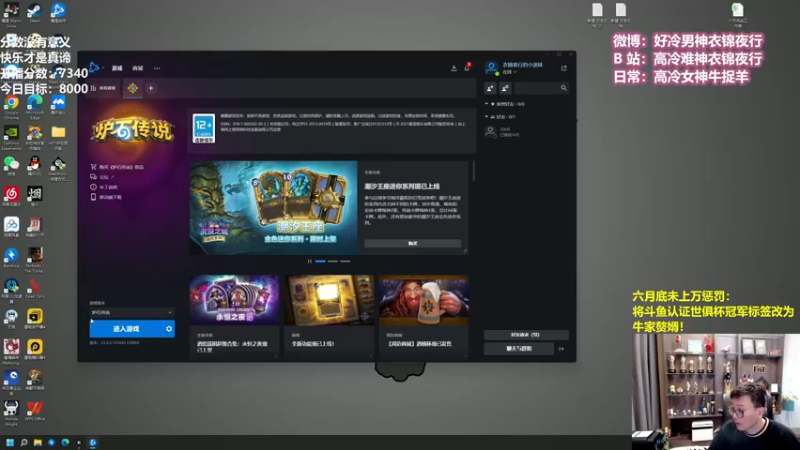Click the news panel vertical scrollbar
Image resolution: width=800 pixels, height=450 pixels.
473,171
